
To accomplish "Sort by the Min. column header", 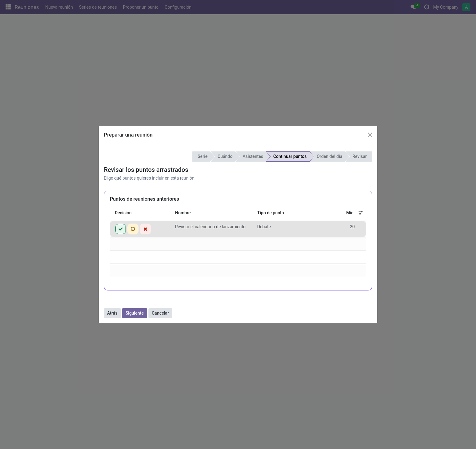I will click(x=350, y=213).
